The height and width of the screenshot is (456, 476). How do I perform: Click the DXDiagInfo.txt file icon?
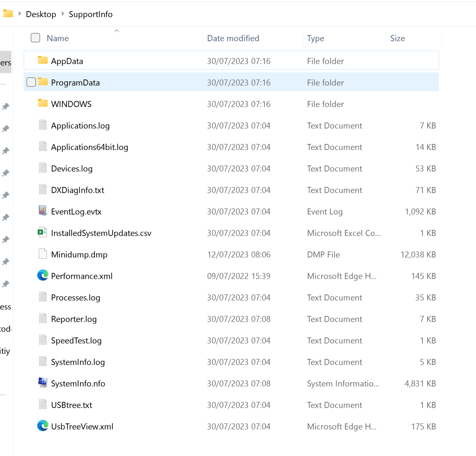click(43, 189)
